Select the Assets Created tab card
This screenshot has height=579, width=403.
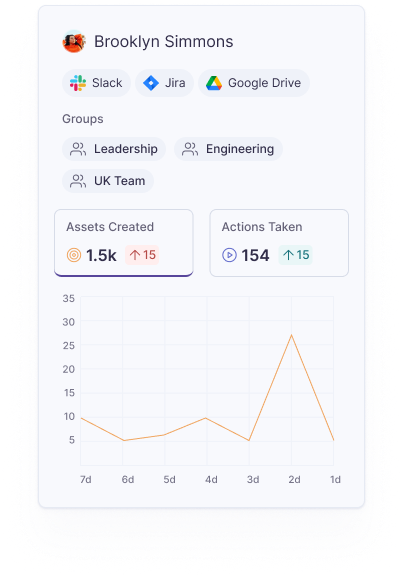[x=124, y=243]
